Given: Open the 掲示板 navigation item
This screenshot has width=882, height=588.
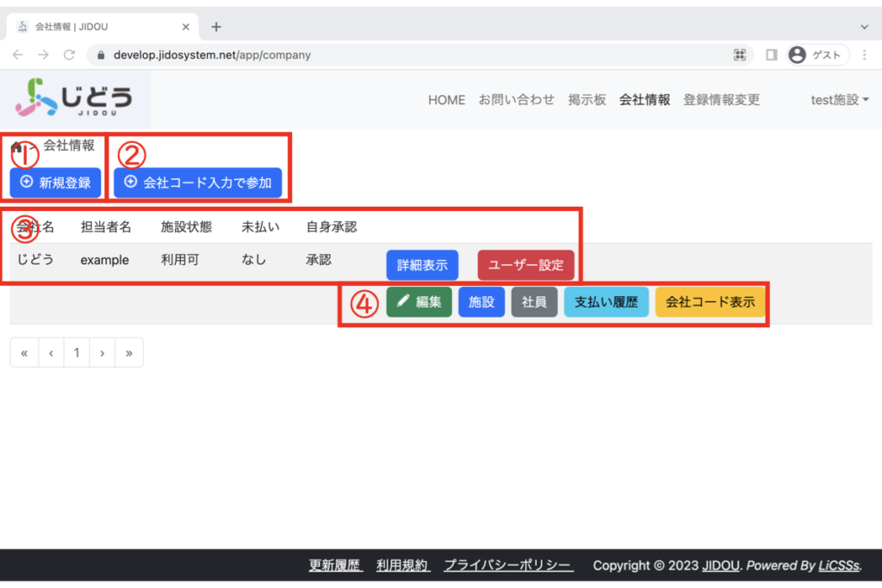Looking at the screenshot, I should tap(587, 100).
